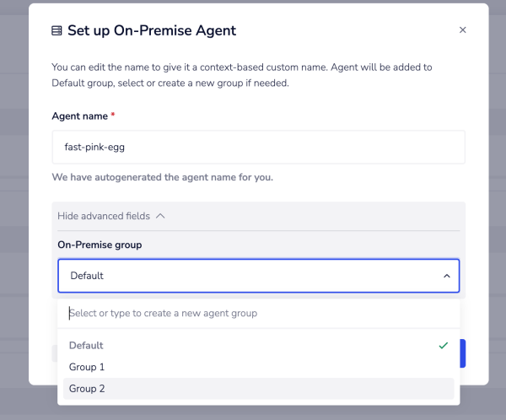Choose Group 2 from the agent group list
Screen dimensions: 506x420
87,389
